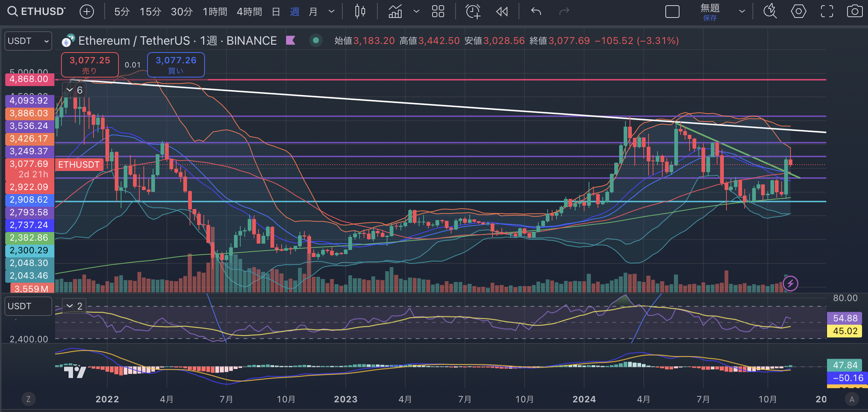This screenshot has width=868, height=412.
Task: Click the TradingView logo watermark link
Action: (x=75, y=371)
